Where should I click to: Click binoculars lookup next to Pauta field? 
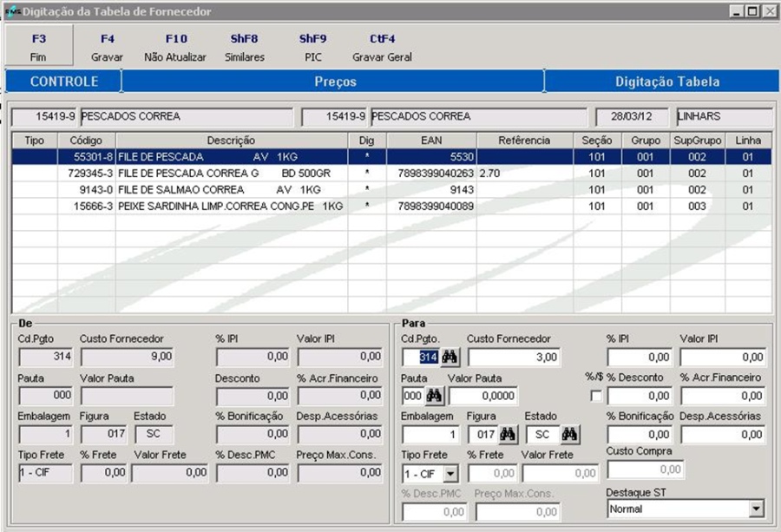[435, 396]
